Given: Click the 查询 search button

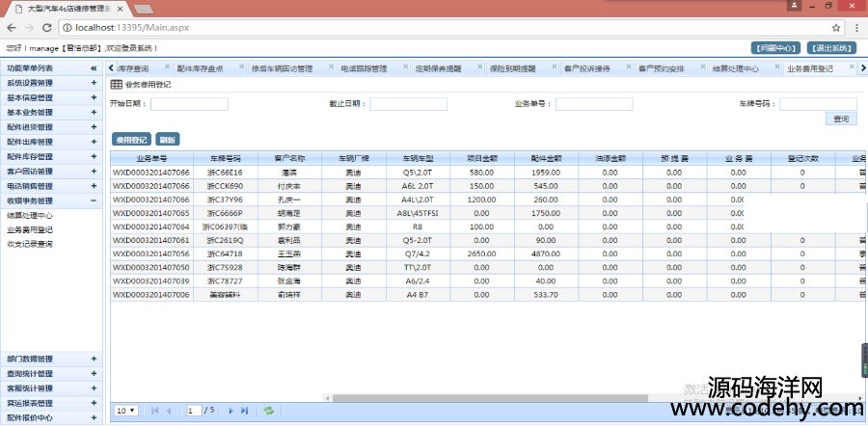Looking at the screenshot, I should tap(841, 119).
